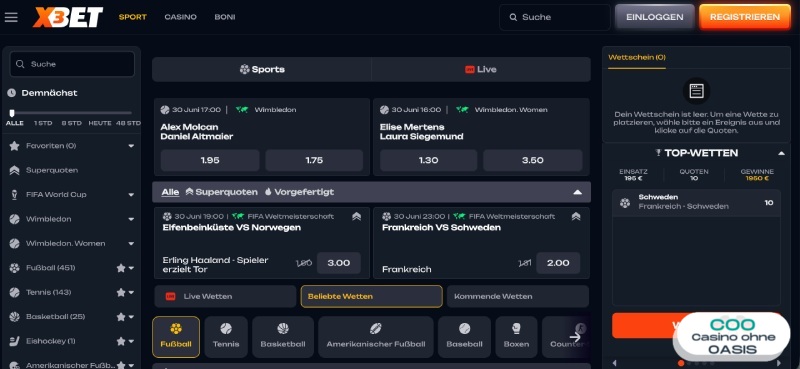Favorite Basketball with its star
This screenshot has height=369, width=800.
point(120,317)
